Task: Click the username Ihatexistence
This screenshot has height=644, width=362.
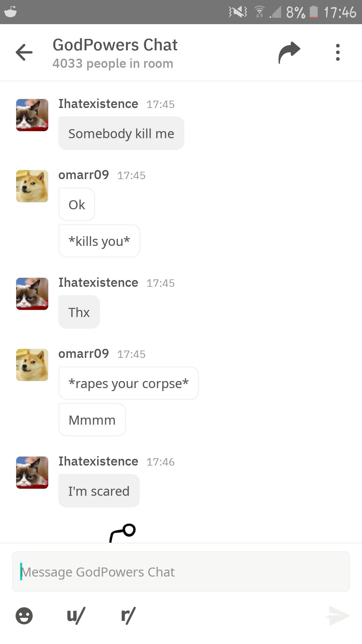Action: tap(98, 104)
